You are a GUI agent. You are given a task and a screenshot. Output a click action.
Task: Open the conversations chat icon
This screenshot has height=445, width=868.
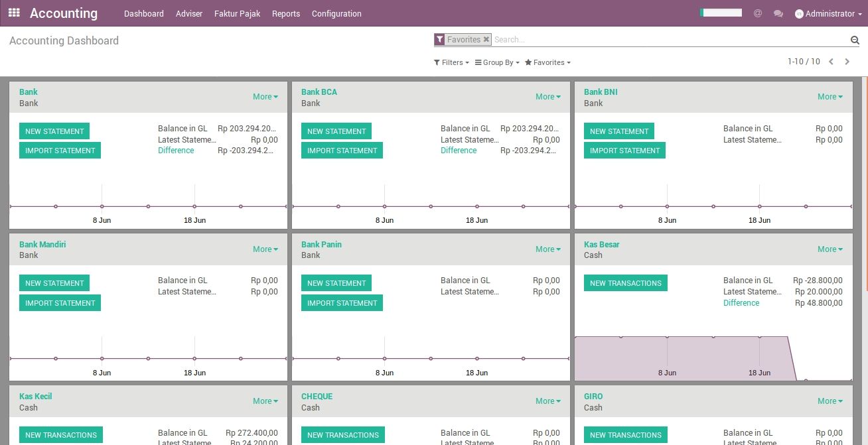coord(778,13)
